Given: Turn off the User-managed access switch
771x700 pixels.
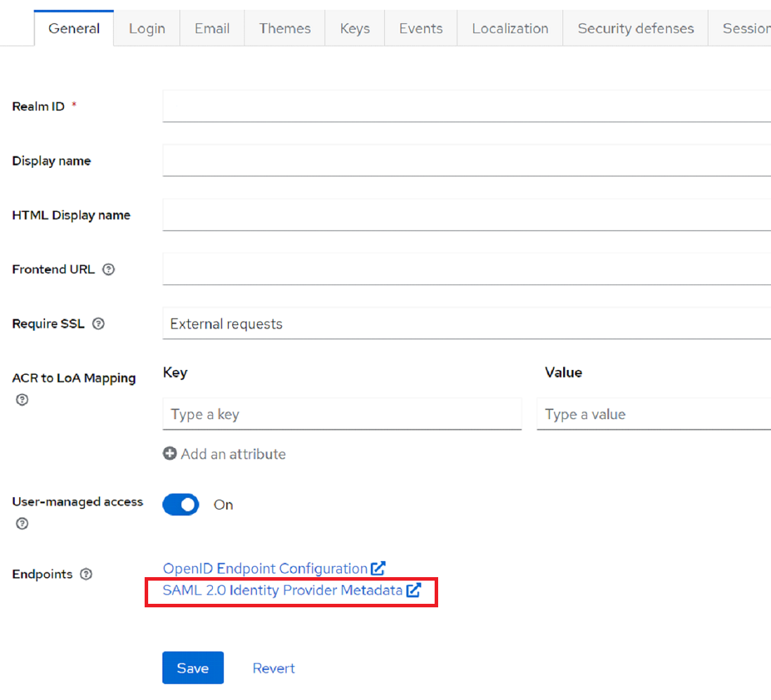Looking at the screenshot, I should [x=181, y=505].
